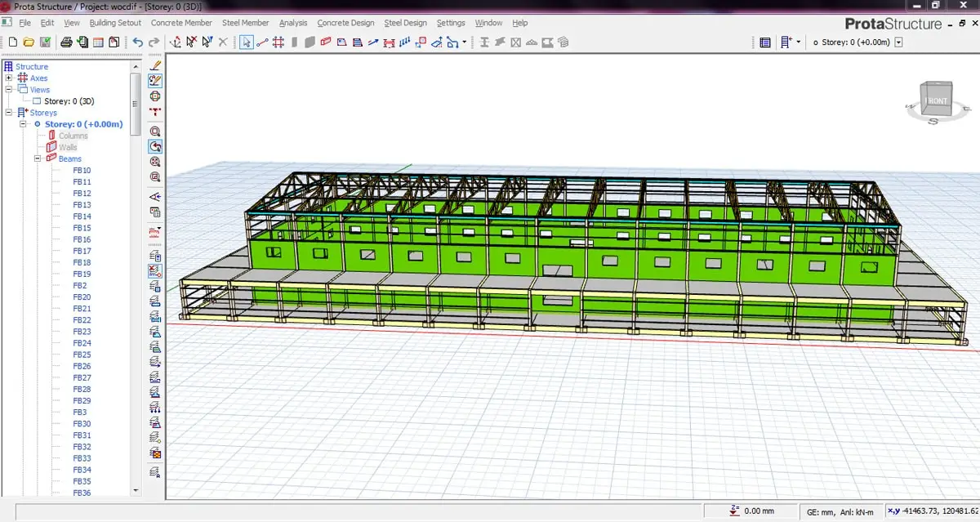Click the Print icon in toolbar
This screenshot has height=522, width=980.
click(x=68, y=42)
